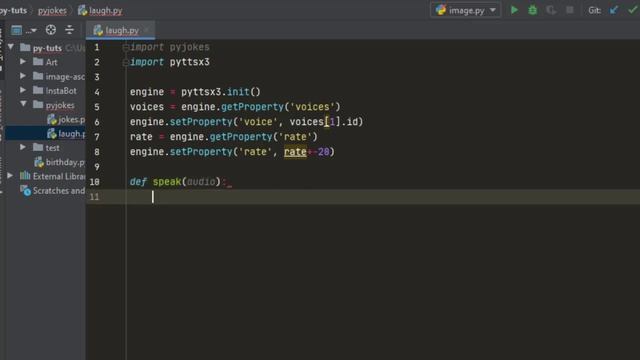Expand the image-asc folder arrow
This screenshot has width=640, height=360.
point(23,76)
